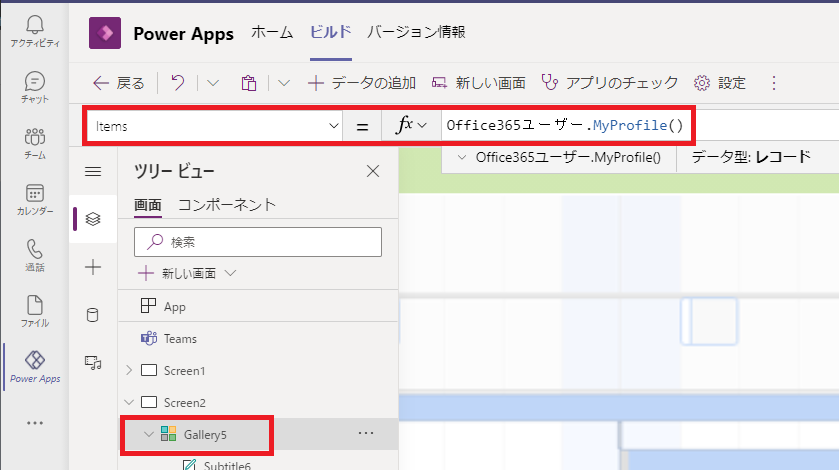
Task: Open the paste options dropdown arrow
Action: point(284,83)
